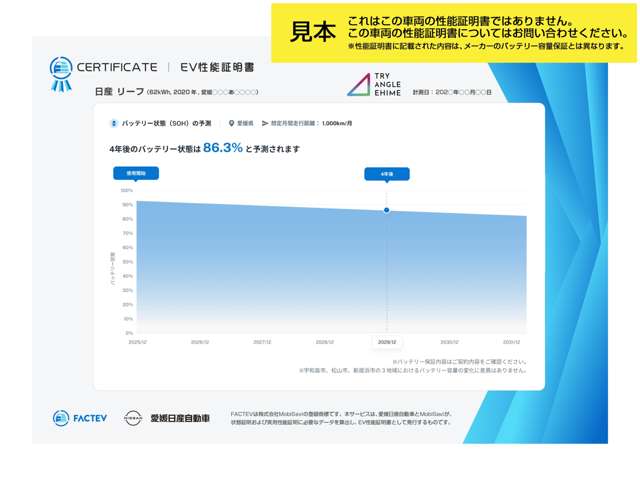Click the FACTEV wordmark in footer
The height and width of the screenshot is (480, 640).
click(x=90, y=418)
